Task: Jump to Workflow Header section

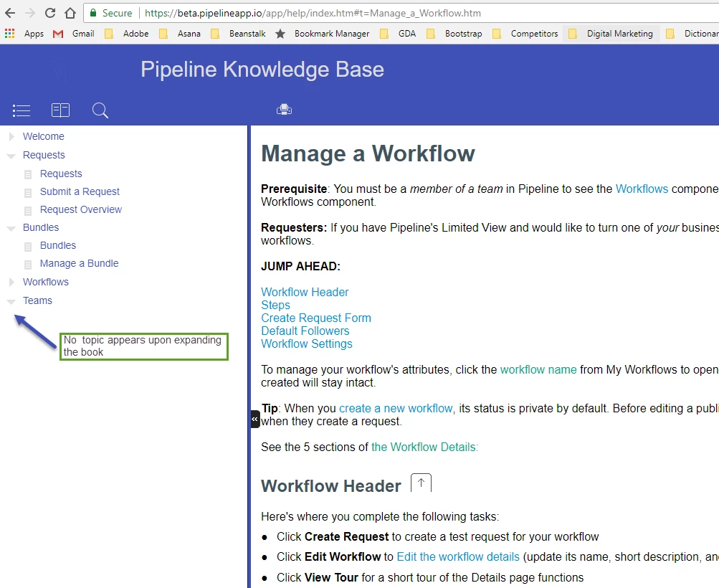Action: point(305,292)
